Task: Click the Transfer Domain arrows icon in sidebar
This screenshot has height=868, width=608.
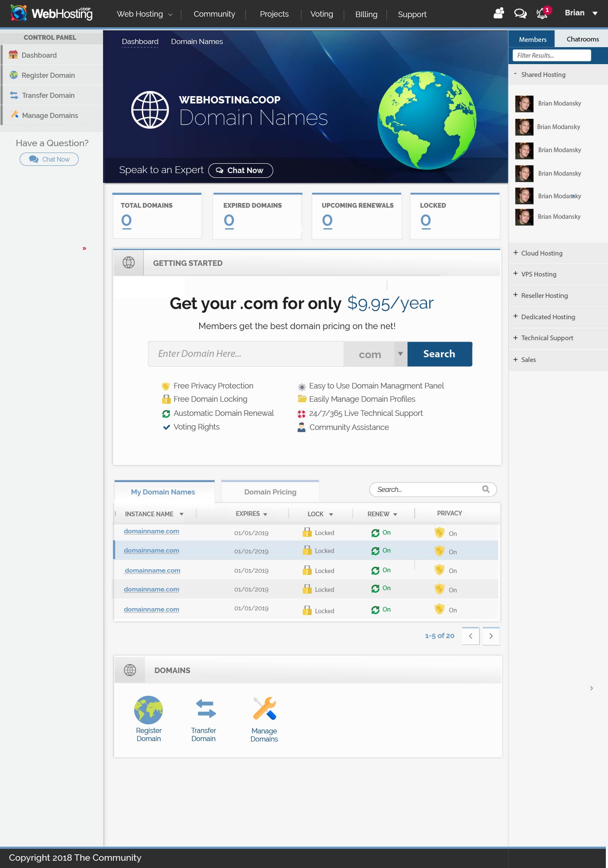Action: (x=14, y=95)
